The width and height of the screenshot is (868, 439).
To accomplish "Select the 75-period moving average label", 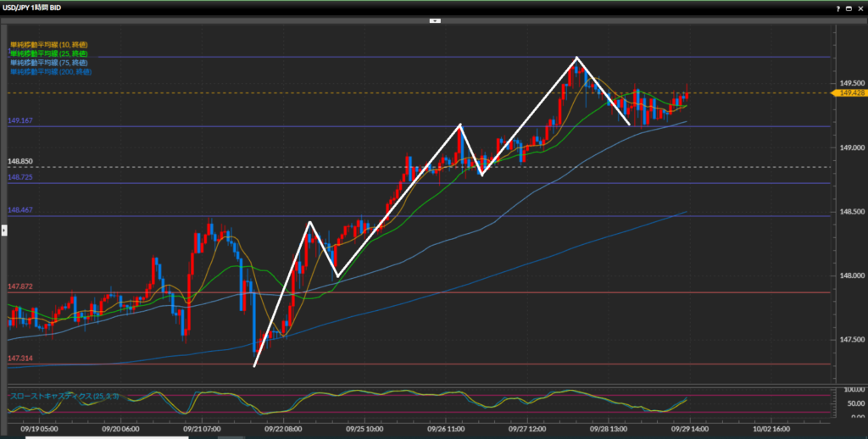I will [x=49, y=63].
